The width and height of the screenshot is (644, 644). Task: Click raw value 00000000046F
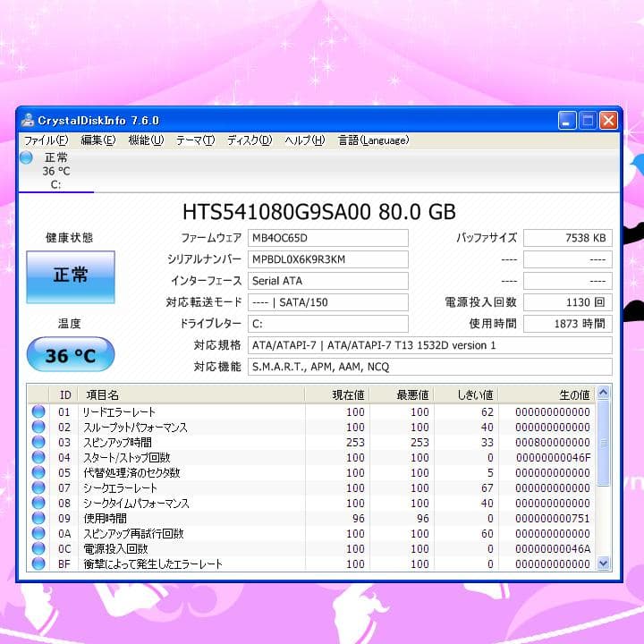[553, 458]
